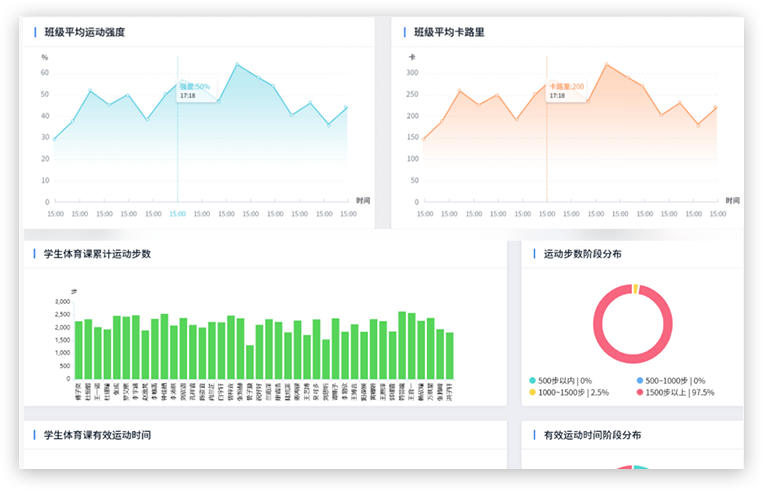Click the highest peak point on the calorie chart
Image resolution: width=763 pixels, height=491 pixels.
click(x=606, y=65)
